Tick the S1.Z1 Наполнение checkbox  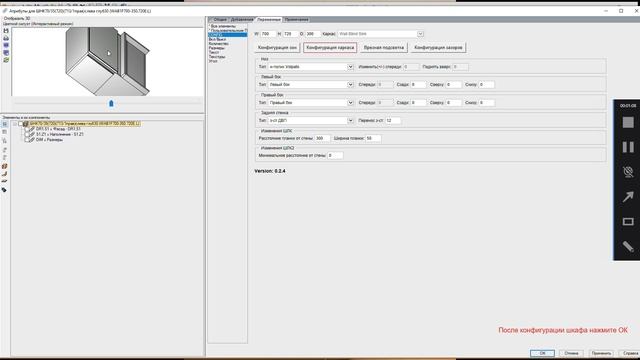27,134
